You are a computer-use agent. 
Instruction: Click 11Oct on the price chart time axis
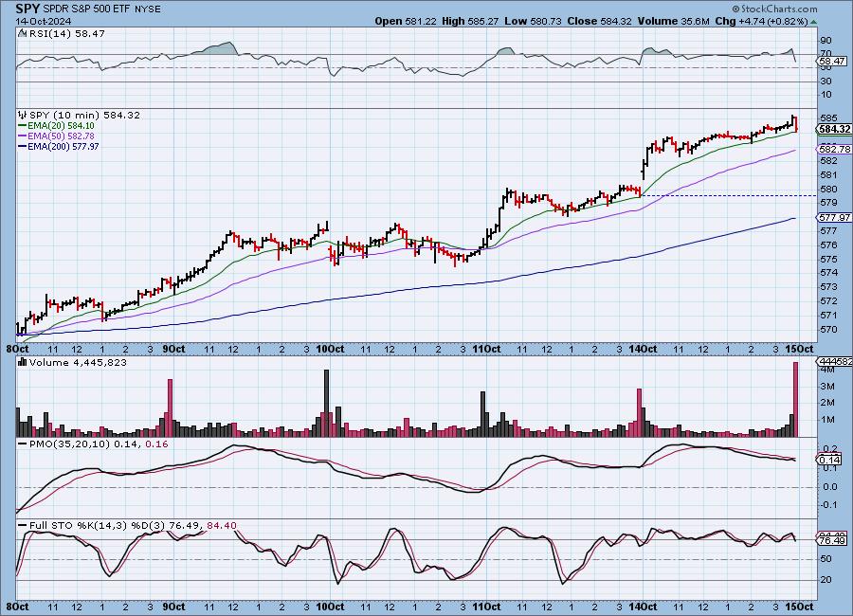(486, 349)
